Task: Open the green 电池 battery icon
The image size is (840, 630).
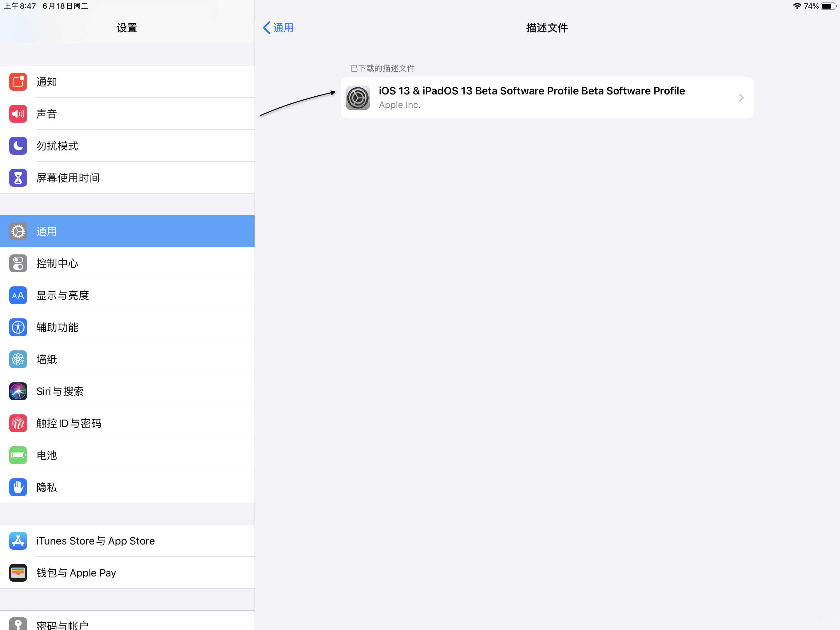Action: (18, 455)
